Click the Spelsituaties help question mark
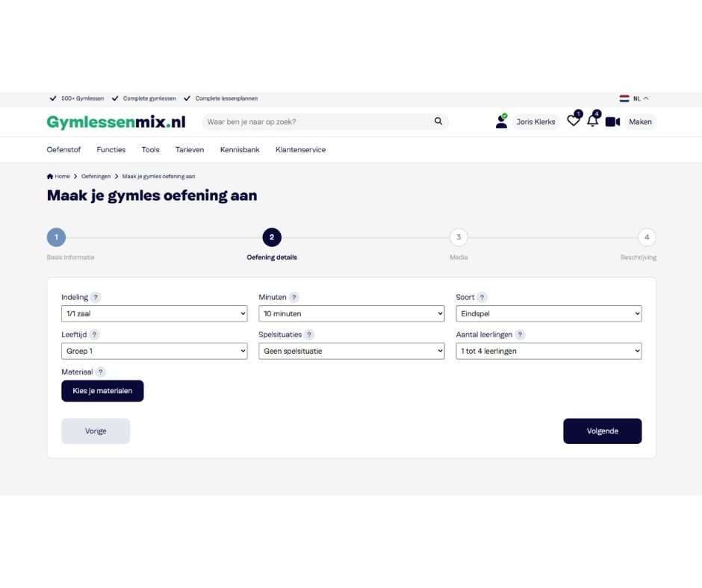702x588 pixels. [x=309, y=334]
